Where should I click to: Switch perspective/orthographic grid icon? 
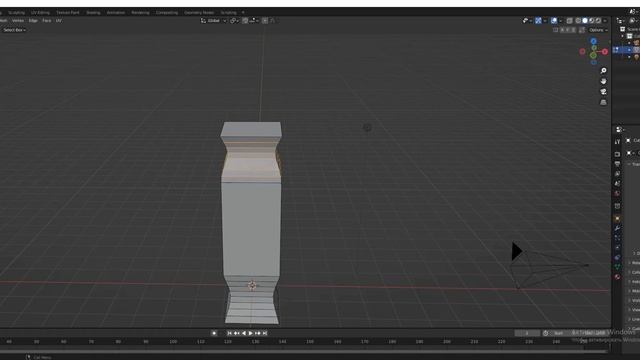click(x=603, y=102)
